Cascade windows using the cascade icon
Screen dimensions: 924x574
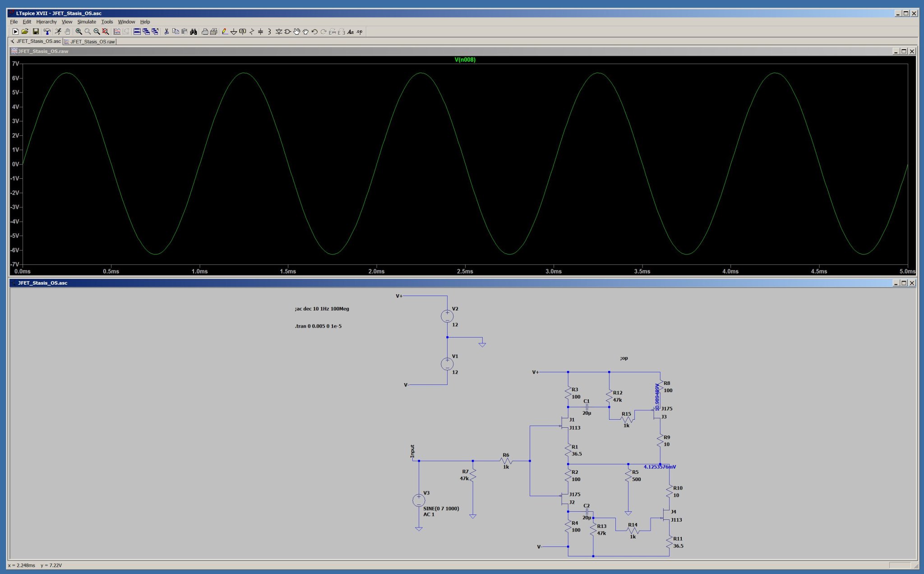[x=146, y=32]
